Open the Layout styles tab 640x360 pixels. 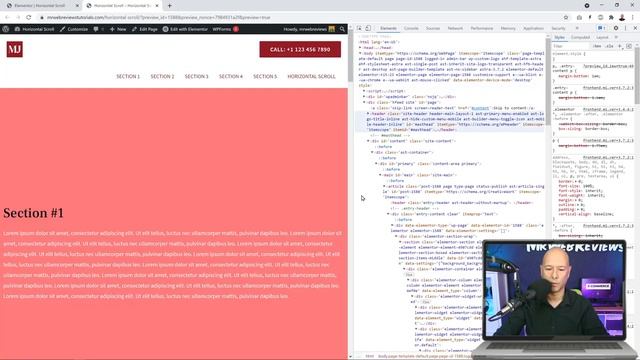pyautogui.click(x=602, y=37)
